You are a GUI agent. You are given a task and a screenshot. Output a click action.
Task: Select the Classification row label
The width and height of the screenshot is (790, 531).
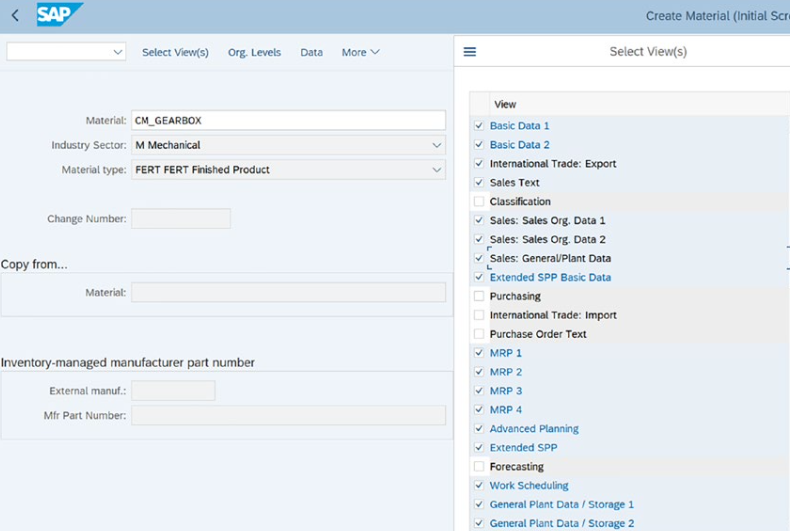click(520, 202)
